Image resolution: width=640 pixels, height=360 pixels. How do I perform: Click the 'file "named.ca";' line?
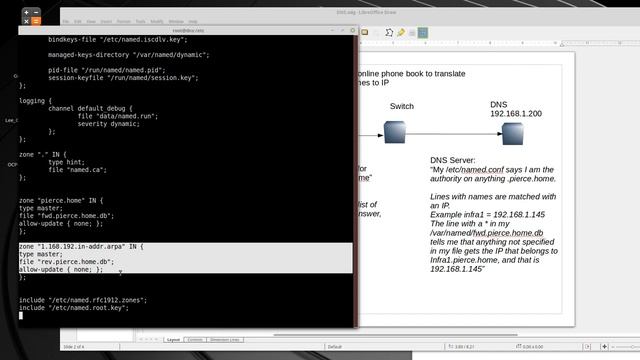77,170
